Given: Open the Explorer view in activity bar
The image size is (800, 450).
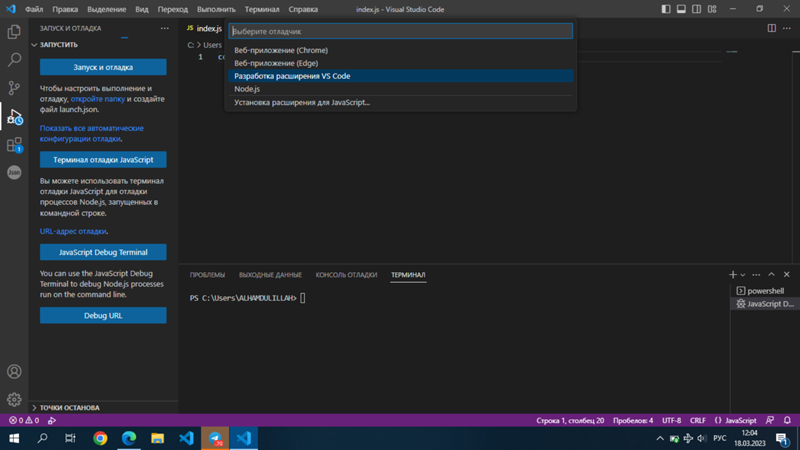Looking at the screenshot, I should tap(14, 32).
